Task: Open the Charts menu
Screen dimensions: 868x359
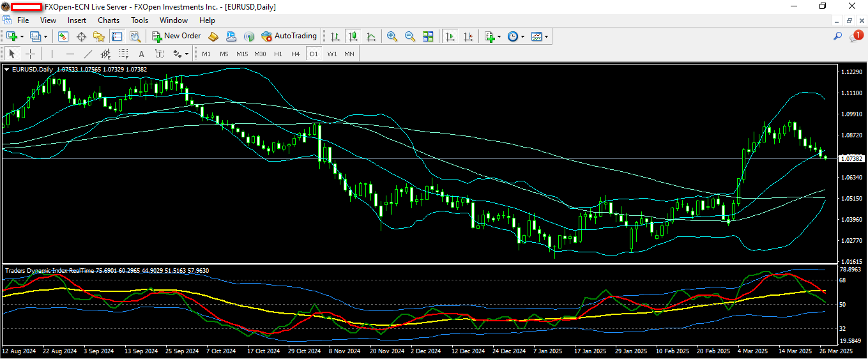Action: (109, 20)
